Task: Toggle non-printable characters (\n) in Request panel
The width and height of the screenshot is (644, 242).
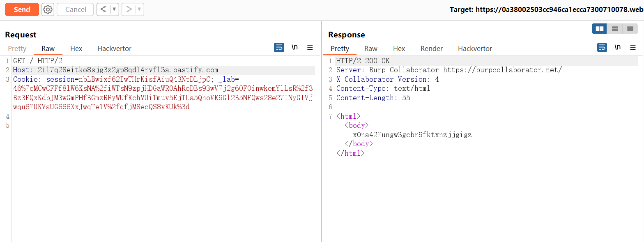Action: (x=294, y=47)
